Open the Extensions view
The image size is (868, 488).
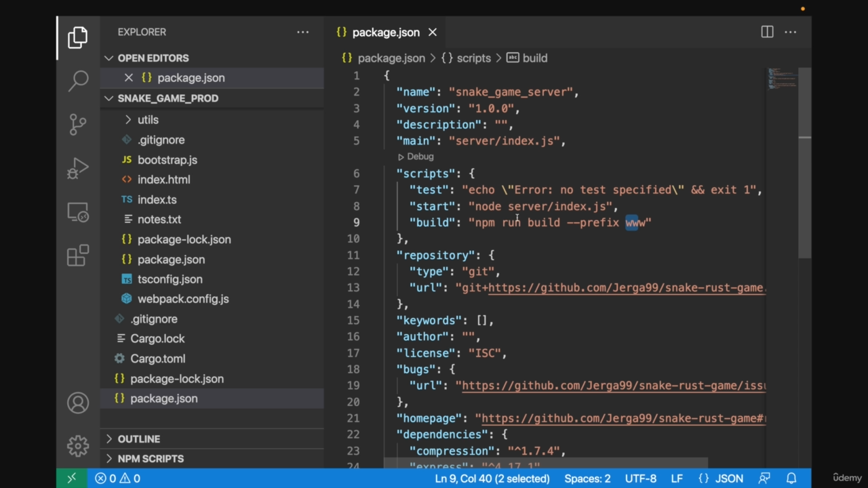[78, 256]
